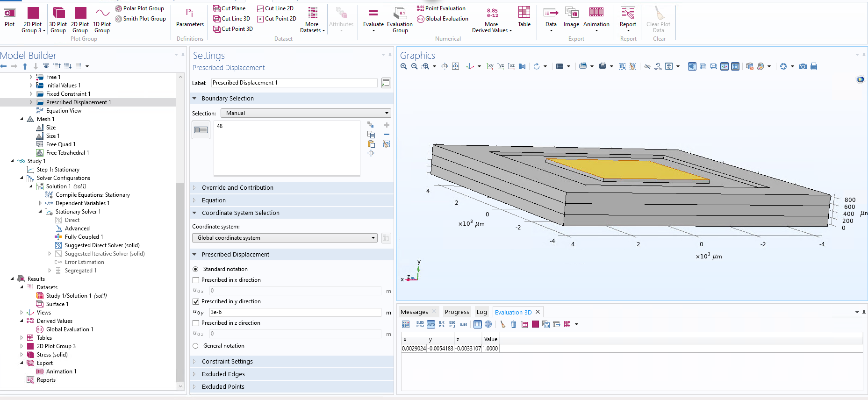
Task: Switch to the Messages tab
Action: point(414,312)
